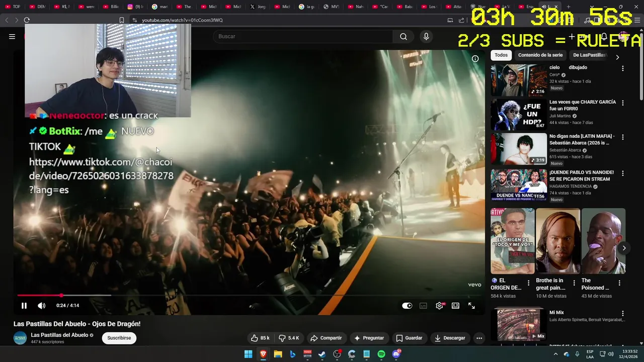Go back with browser back arrow

click(7, 20)
